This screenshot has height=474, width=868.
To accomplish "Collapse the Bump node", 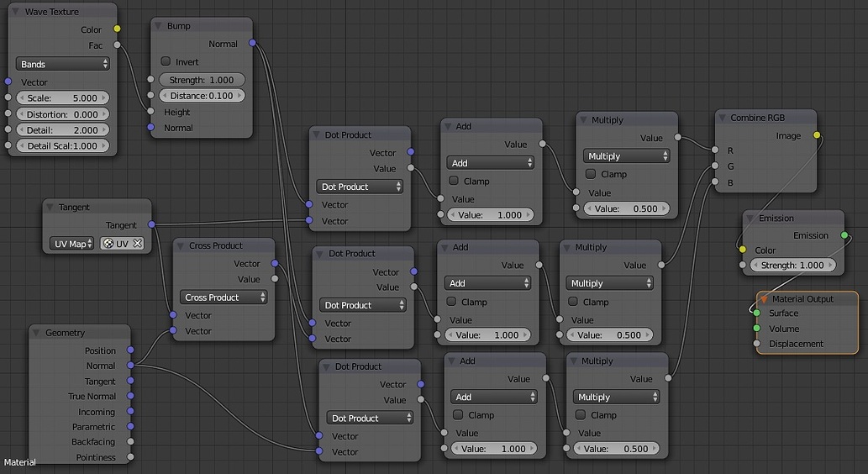I will (158, 25).
